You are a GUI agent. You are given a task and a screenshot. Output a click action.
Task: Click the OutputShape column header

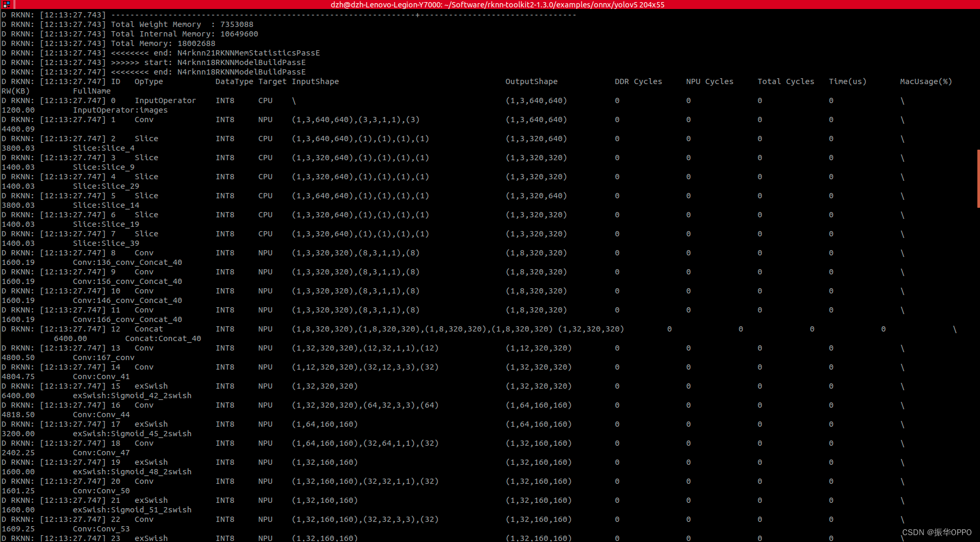pyautogui.click(x=531, y=81)
